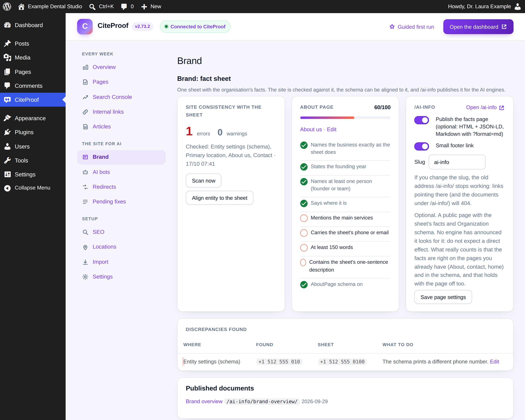
Task: Click Save page settings button
Action: [443, 297]
